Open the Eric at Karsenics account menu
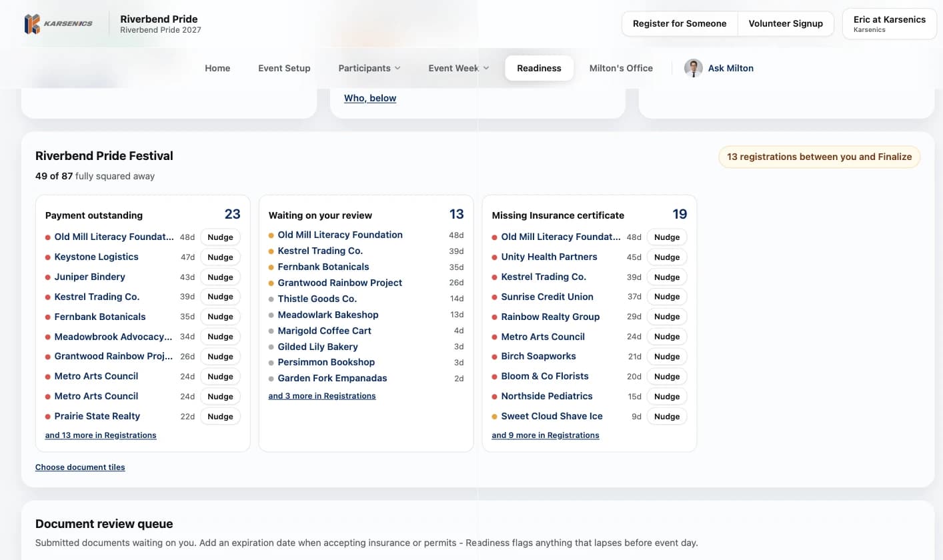 890,23
